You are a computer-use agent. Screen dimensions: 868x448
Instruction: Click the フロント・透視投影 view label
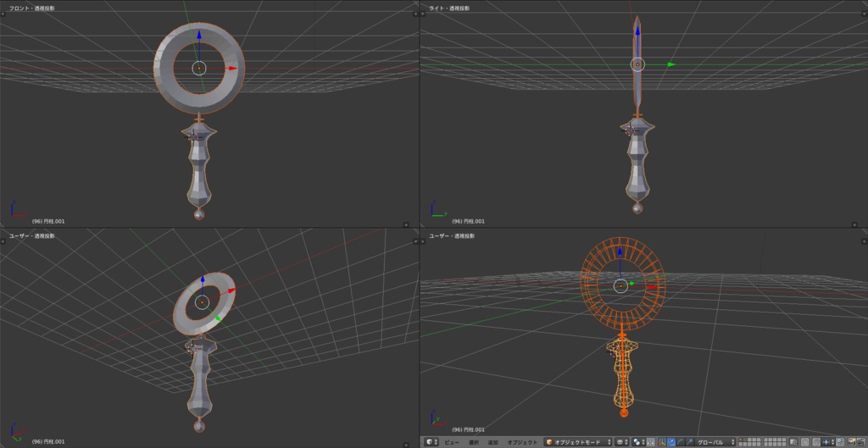tap(31, 8)
